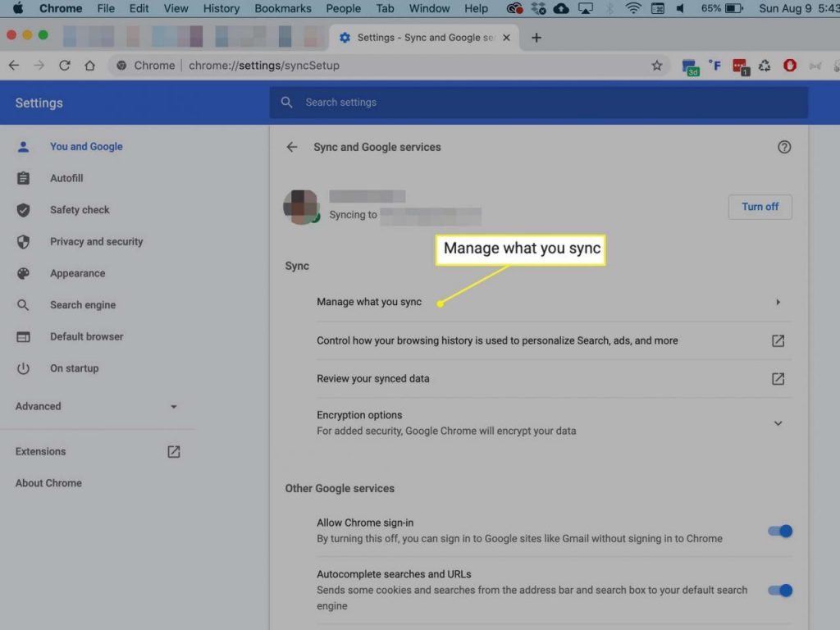Open Privacy and security settings

[x=97, y=242]
